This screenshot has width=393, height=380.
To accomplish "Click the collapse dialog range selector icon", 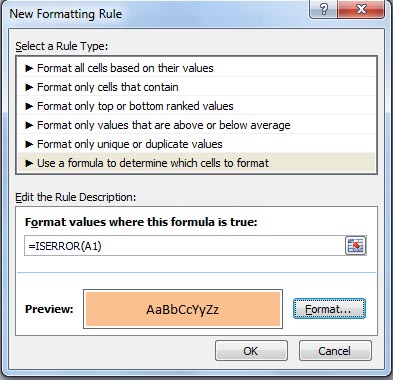I will click(x=355, y=246).
